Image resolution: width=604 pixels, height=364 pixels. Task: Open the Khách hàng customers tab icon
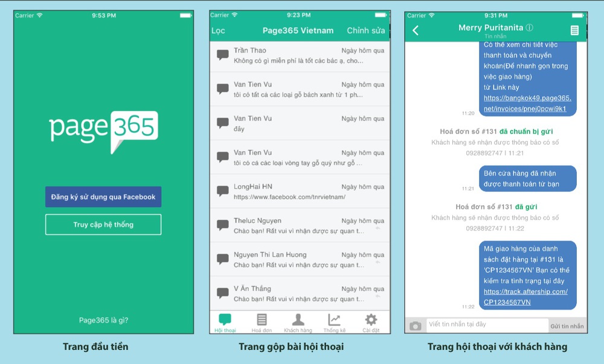click(x=298, y=320)
